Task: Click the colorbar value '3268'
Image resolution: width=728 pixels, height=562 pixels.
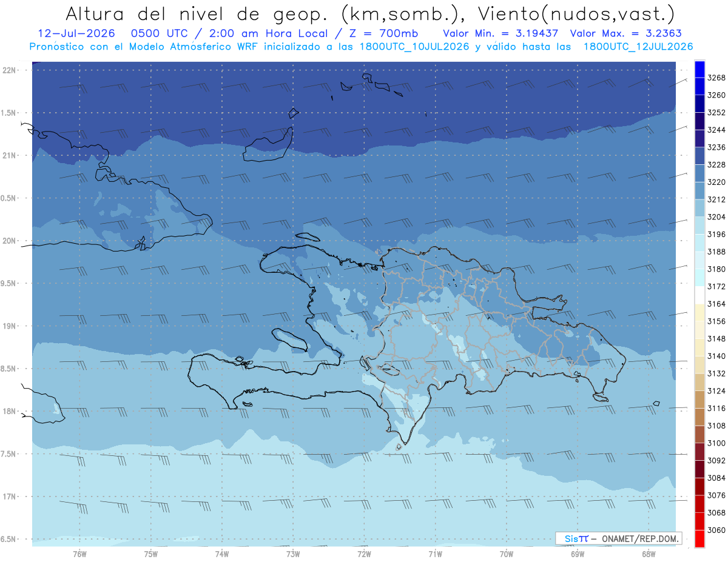Action: click(x=716, y=78)
